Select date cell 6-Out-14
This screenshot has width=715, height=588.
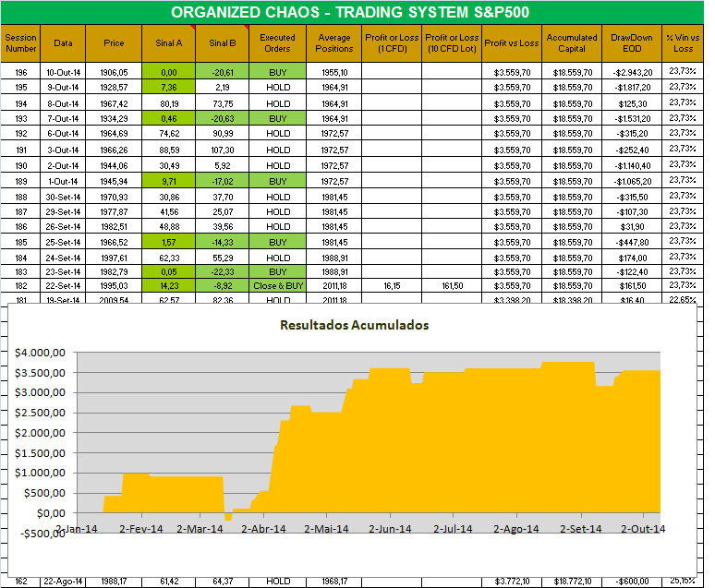[63, 134]
